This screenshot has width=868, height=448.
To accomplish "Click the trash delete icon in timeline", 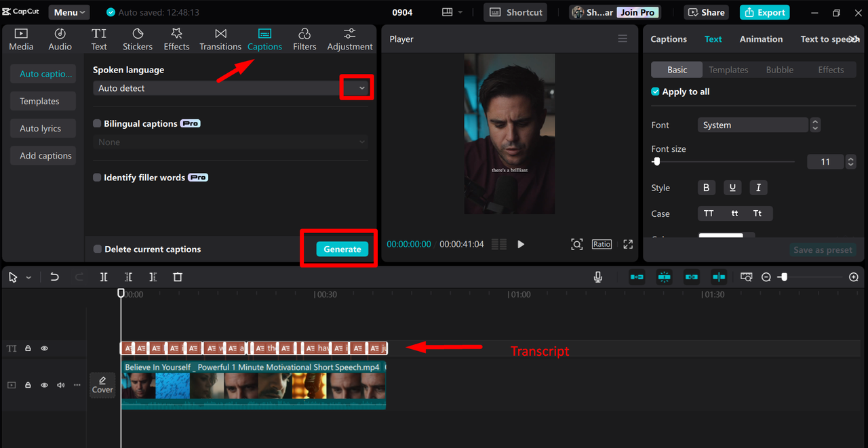I will tap(178, 277).
